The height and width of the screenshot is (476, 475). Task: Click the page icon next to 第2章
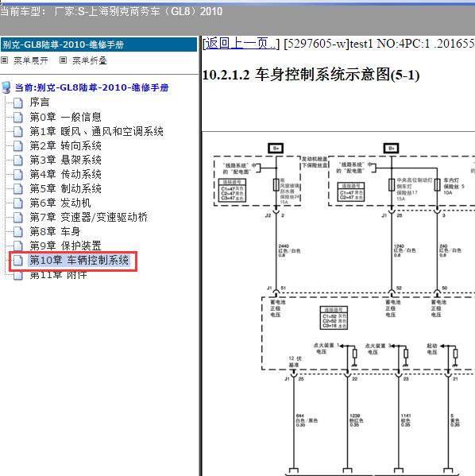click(18, 146)
